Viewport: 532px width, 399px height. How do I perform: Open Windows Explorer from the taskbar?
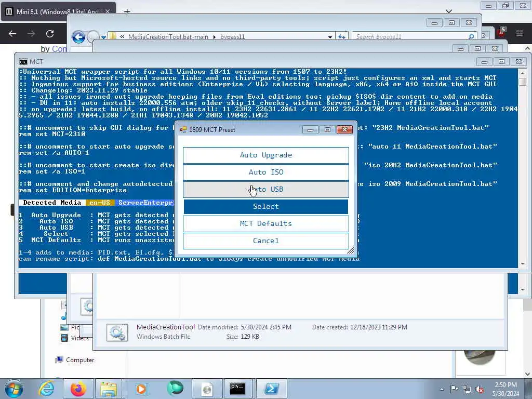pyautogui.click(x=109, y=389)
